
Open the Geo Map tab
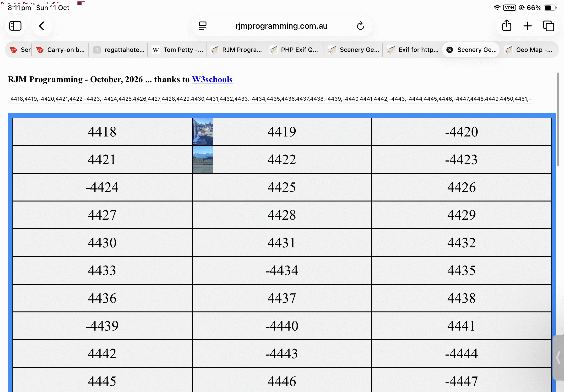[529, 50]
